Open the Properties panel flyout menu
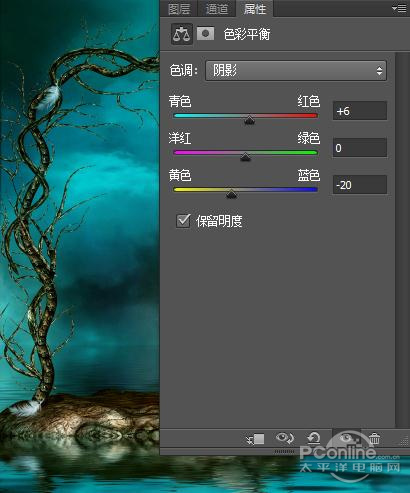 [x=399, y=8]
